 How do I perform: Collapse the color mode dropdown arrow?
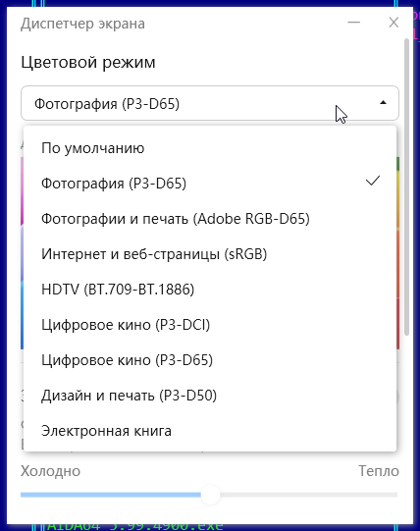click(383, 103)
